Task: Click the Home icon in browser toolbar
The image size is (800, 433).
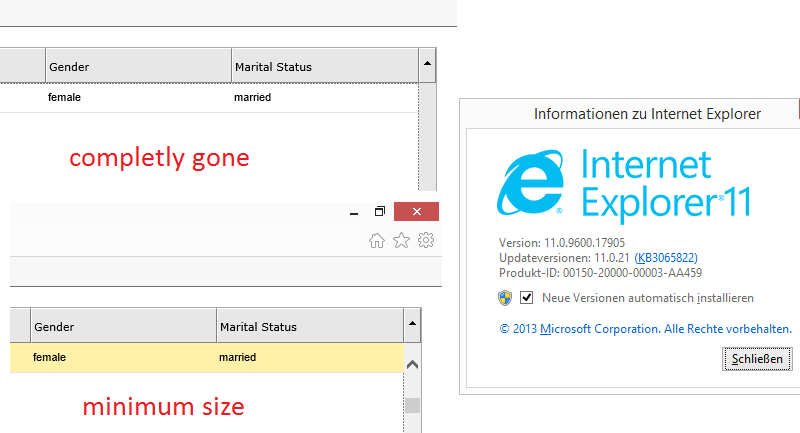Action: (377, 240)
